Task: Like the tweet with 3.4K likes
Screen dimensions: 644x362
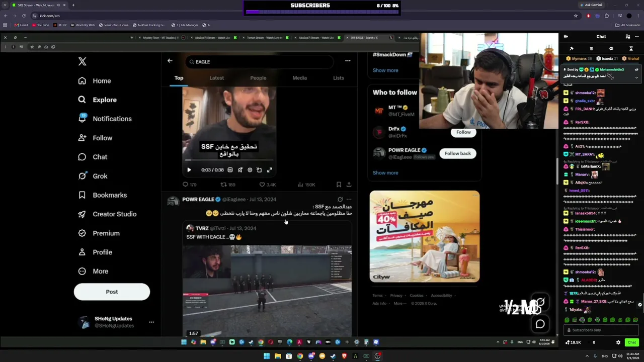Action: click(267, 185)
